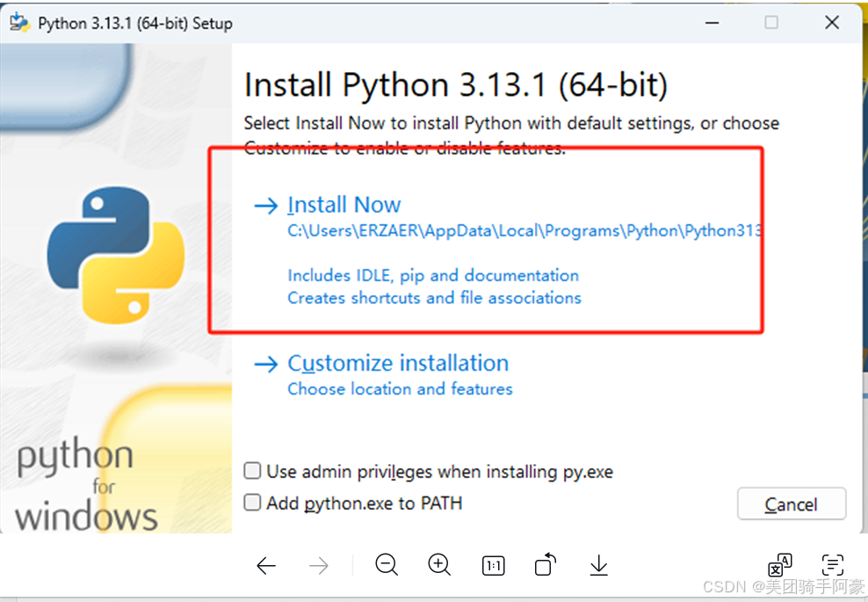Go to next image with right arrow

pos(319,565)
